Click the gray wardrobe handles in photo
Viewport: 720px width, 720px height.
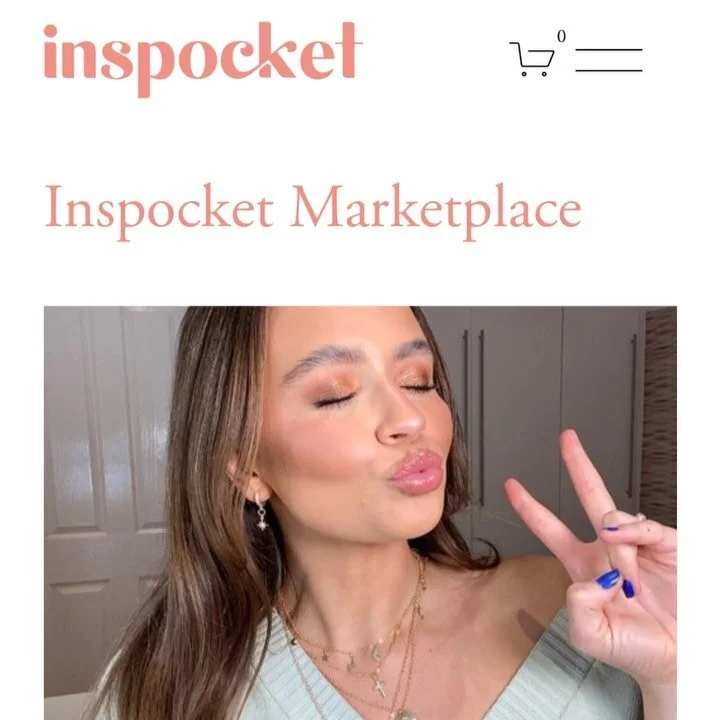point(474,416)
